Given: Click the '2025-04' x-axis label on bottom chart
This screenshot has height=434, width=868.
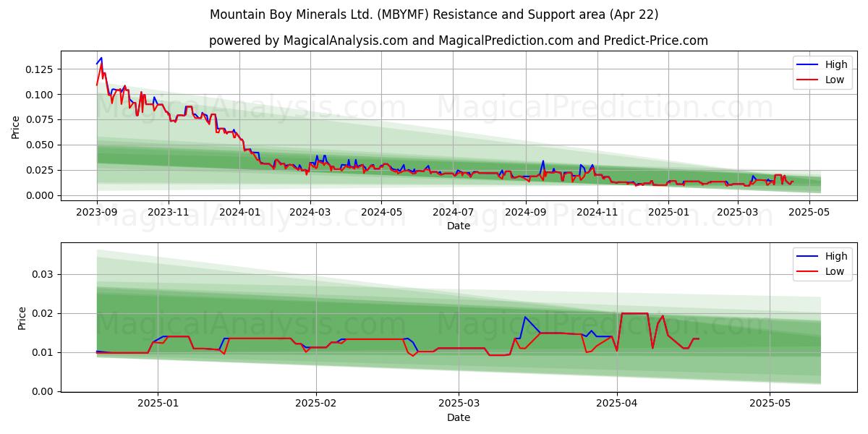Looking at the screenshot, I should coord(617,404).
